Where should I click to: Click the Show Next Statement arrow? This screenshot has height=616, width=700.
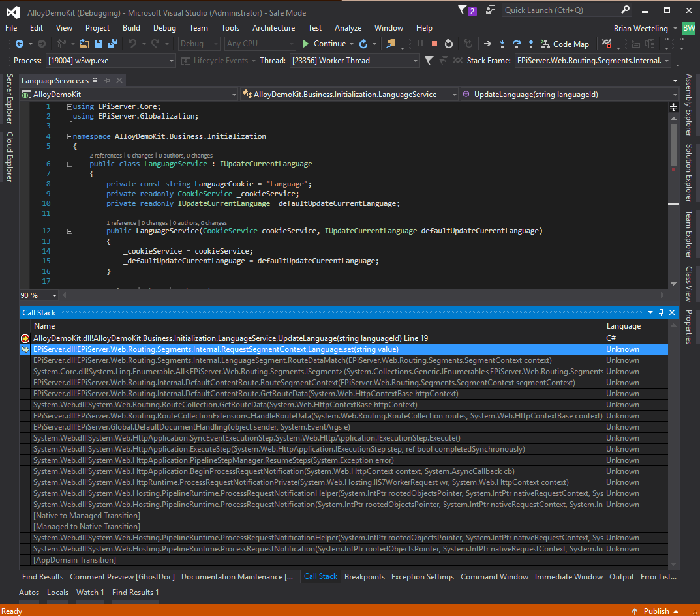487,44
